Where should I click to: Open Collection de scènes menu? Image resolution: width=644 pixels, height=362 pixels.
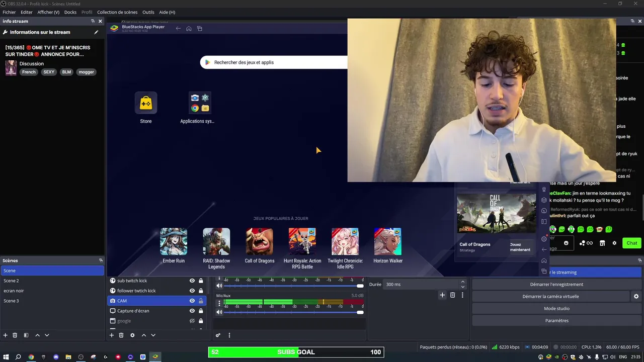coord(117,12)
